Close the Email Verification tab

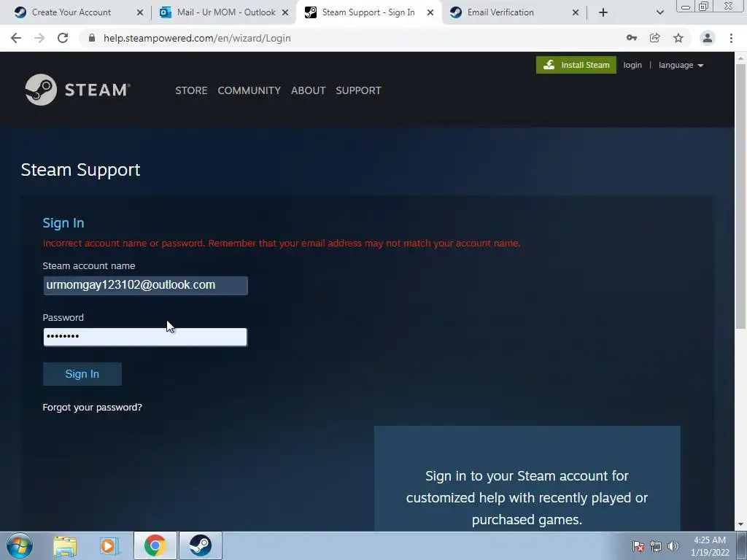point(576,13)
